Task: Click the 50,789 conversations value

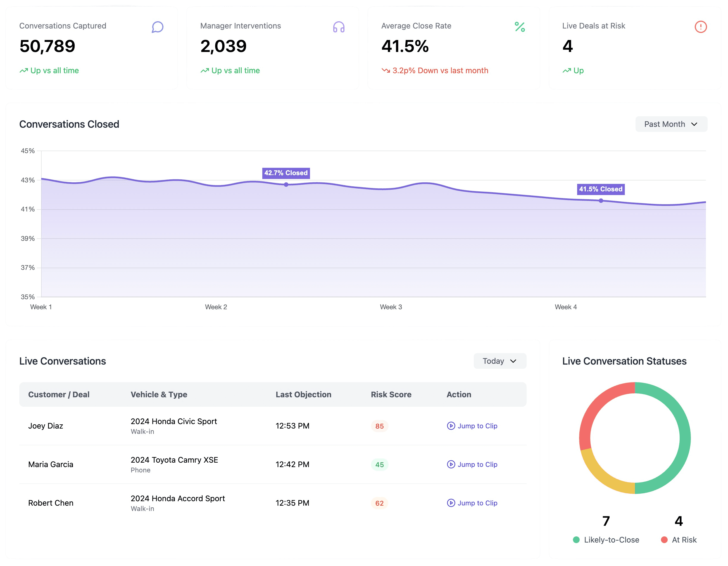Action: [47, 46]
